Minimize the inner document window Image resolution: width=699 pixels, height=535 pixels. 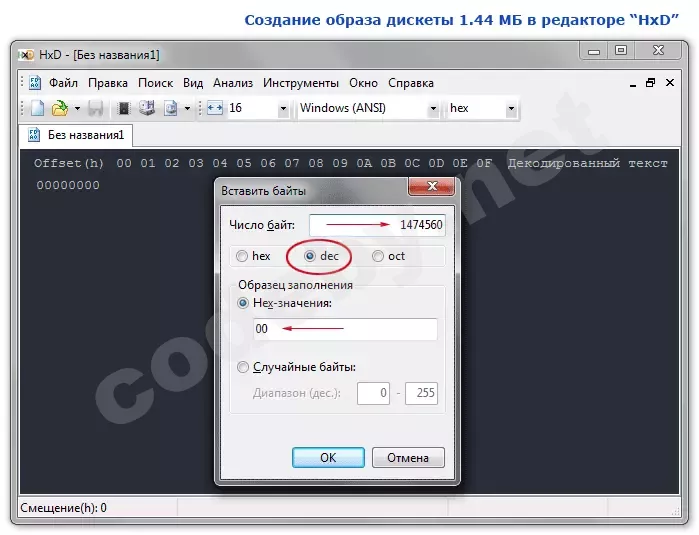[x=633, y=83]
